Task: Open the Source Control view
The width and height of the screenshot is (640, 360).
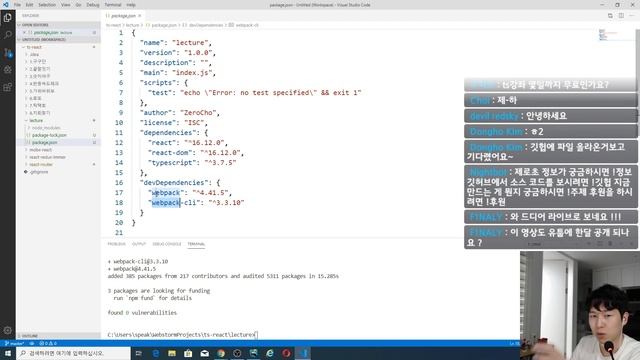Action: click(7, 53)
